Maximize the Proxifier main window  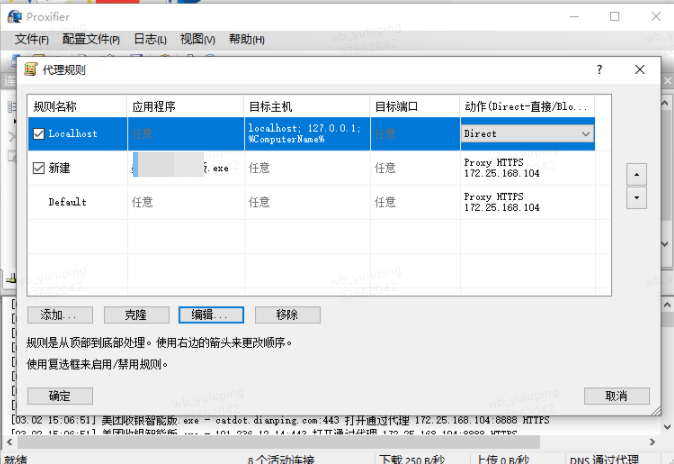point(615,17)
